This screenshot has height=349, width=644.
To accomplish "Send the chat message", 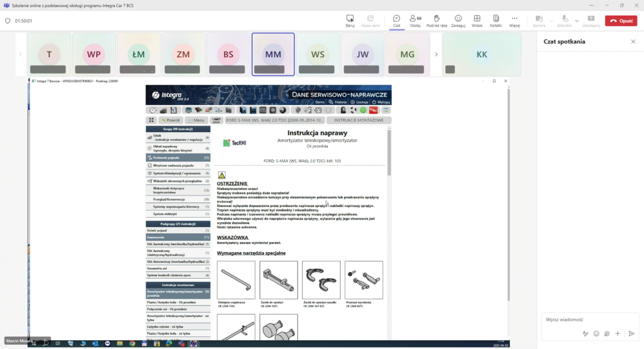I will (x=631, y=333).
